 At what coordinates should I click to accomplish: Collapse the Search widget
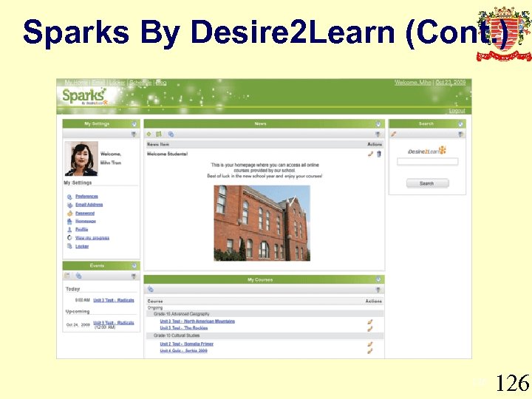460,124
